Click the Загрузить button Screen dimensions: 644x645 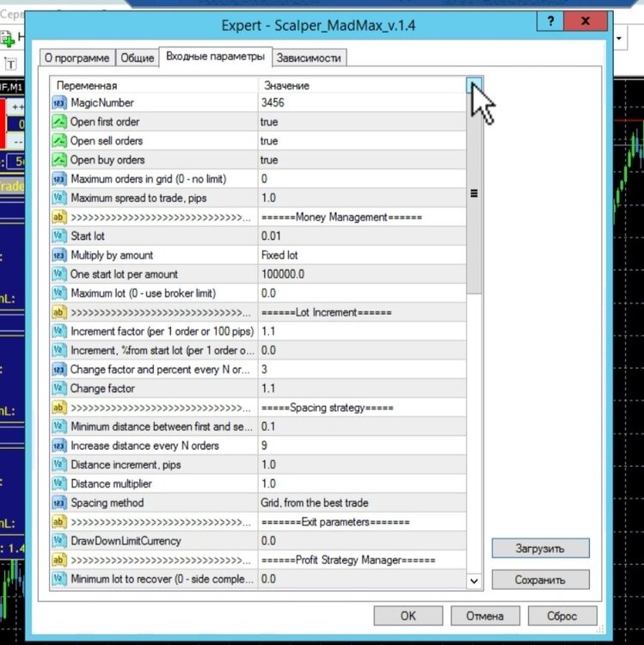pos(540,549)
